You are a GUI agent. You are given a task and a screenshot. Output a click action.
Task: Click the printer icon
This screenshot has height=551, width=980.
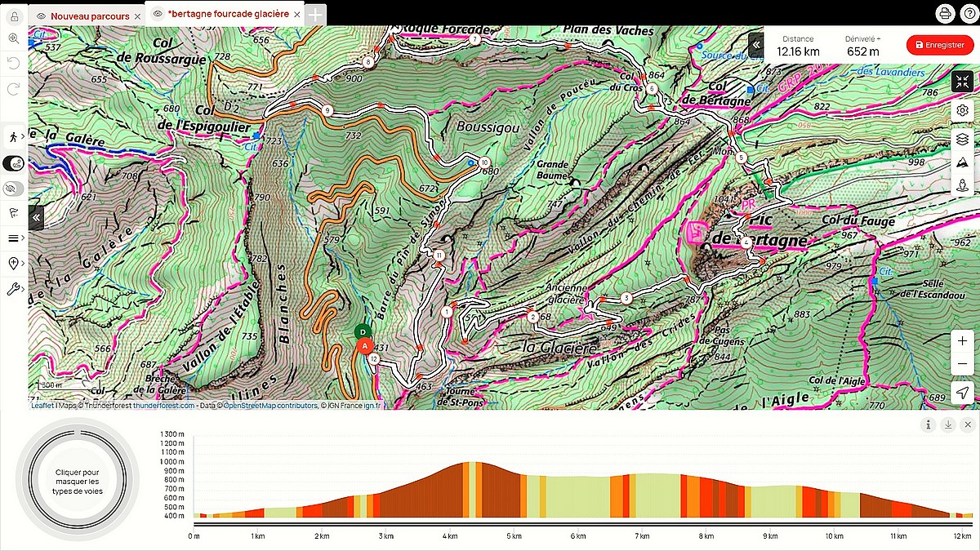pyautogui.click(x=945, y=14)
